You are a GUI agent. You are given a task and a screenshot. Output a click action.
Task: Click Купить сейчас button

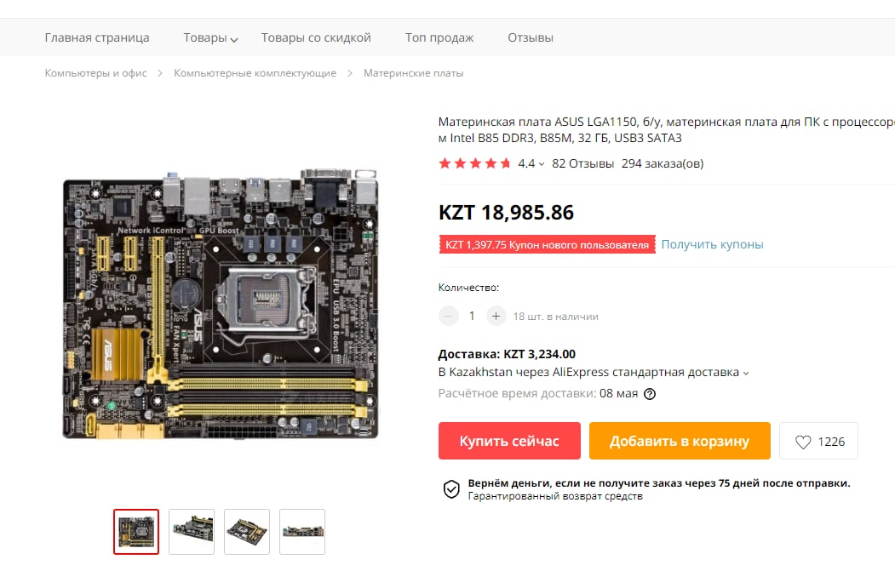tap(509, 441)
